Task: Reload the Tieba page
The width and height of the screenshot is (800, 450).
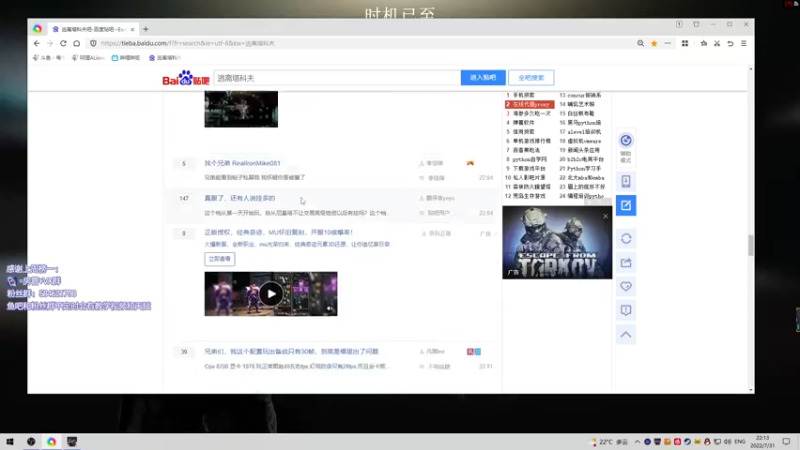Action: click(63, 43)
